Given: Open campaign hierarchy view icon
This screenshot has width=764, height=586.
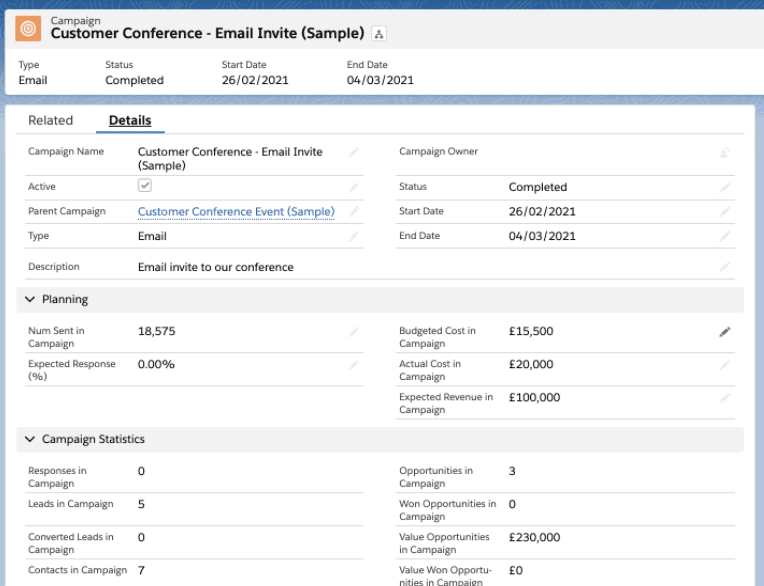Looking at the screenshot, I should tap(379, 34).
